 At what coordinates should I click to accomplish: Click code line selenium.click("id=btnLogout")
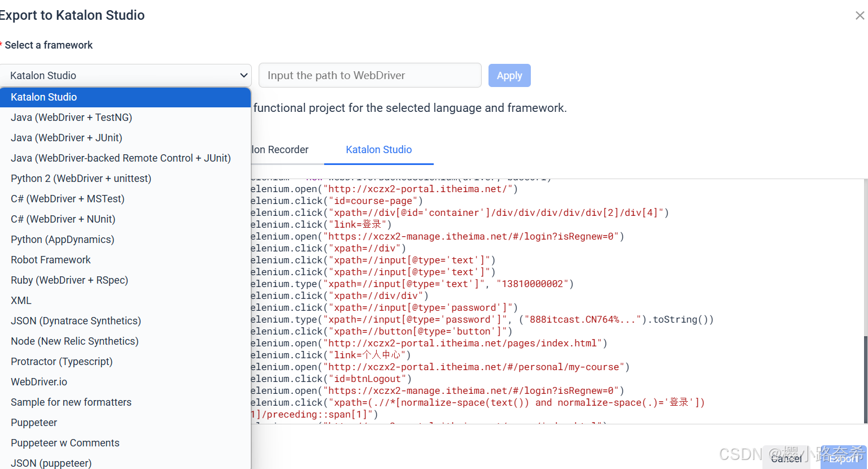[x=332, y=379]
